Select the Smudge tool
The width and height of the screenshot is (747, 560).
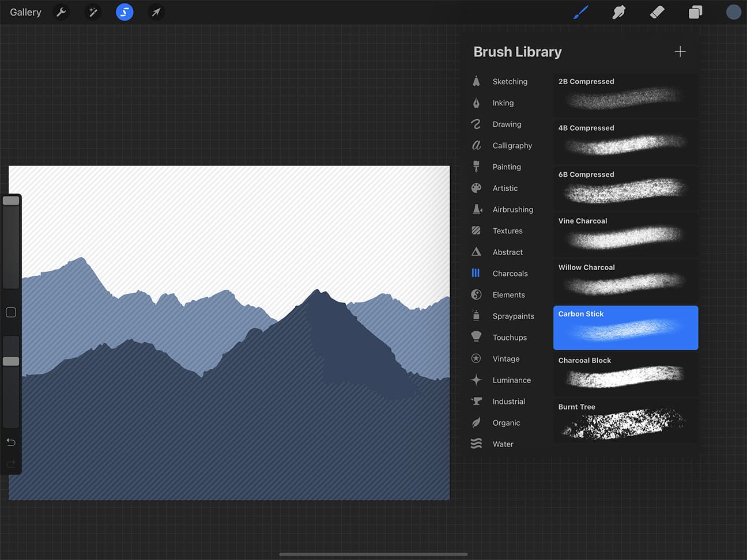pyautogui.click(x=619, y=12)
